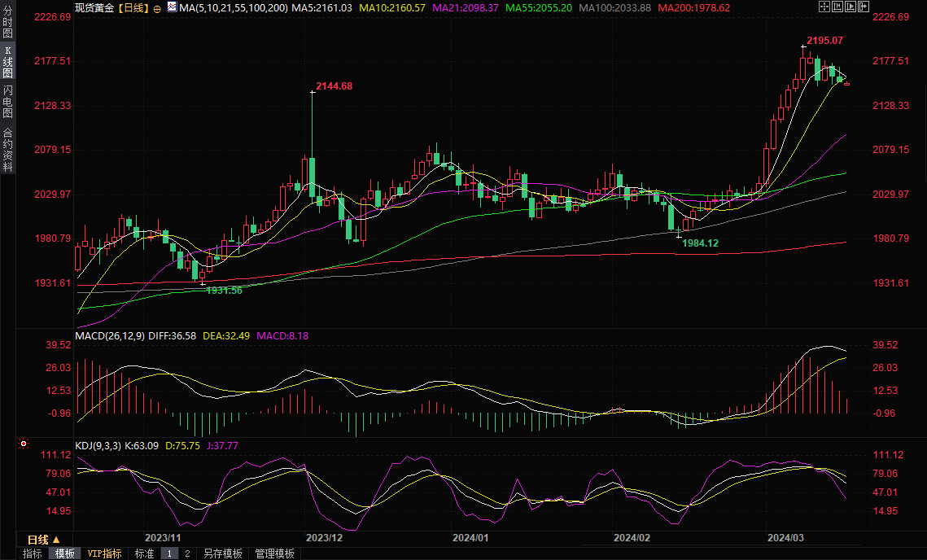The image size is (927, 560).
Task: Toggle template number 2
Action: point(187,553)
